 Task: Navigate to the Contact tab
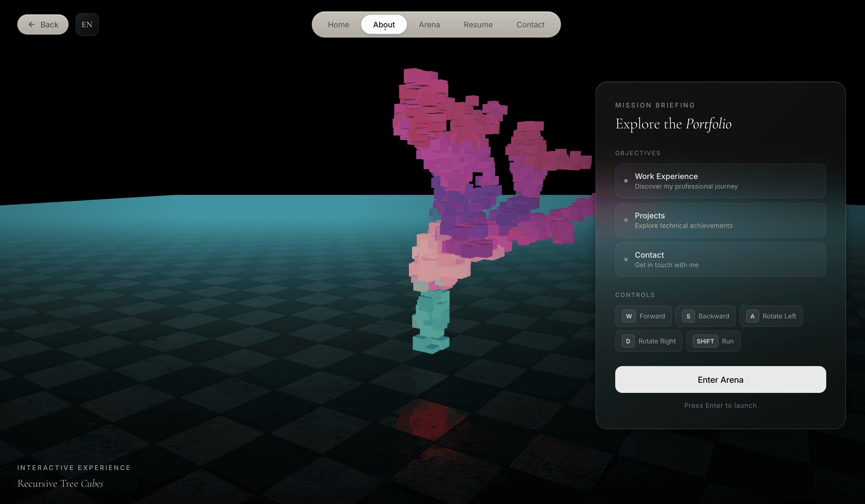(530, 24)
